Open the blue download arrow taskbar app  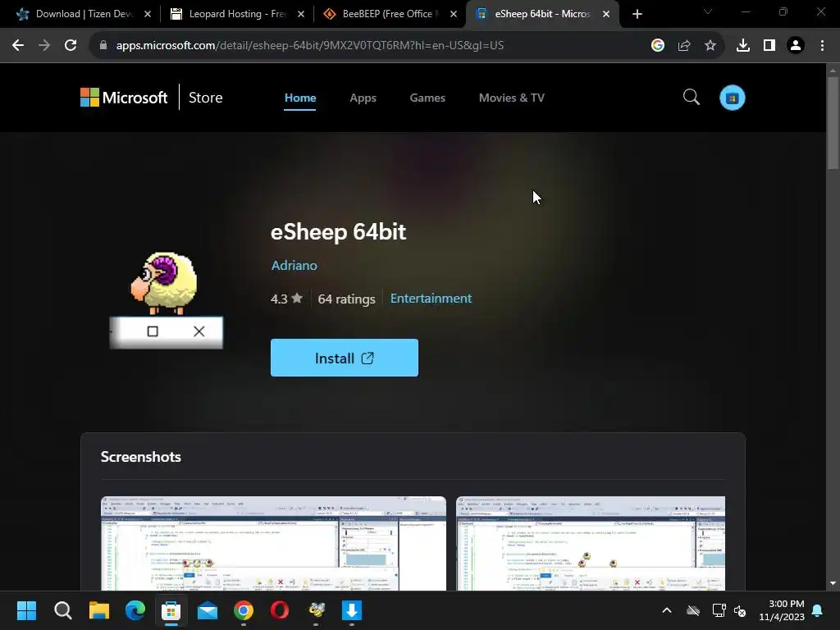(x=352, y=610)
